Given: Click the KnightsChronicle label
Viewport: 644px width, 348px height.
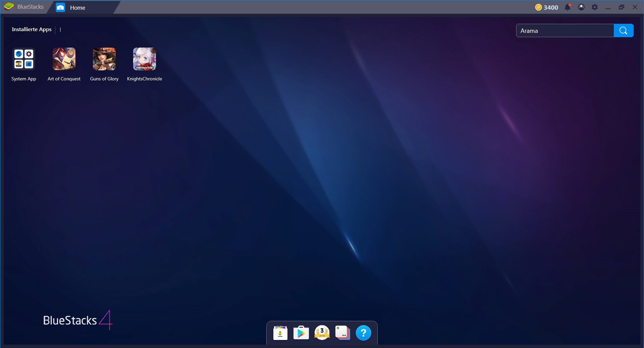Looking at the screenshot, I should pyautogui.click(x=145, y=79).
